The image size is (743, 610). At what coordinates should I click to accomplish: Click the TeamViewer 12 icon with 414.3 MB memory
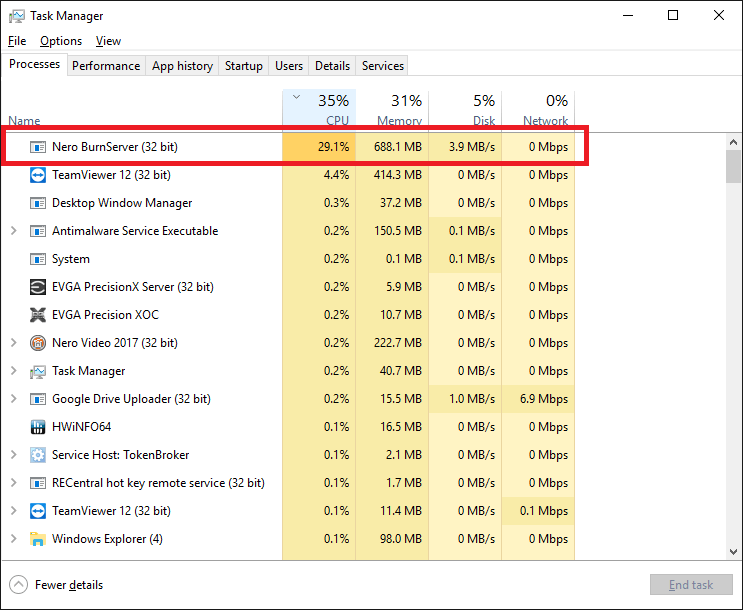tap(38, 175)
